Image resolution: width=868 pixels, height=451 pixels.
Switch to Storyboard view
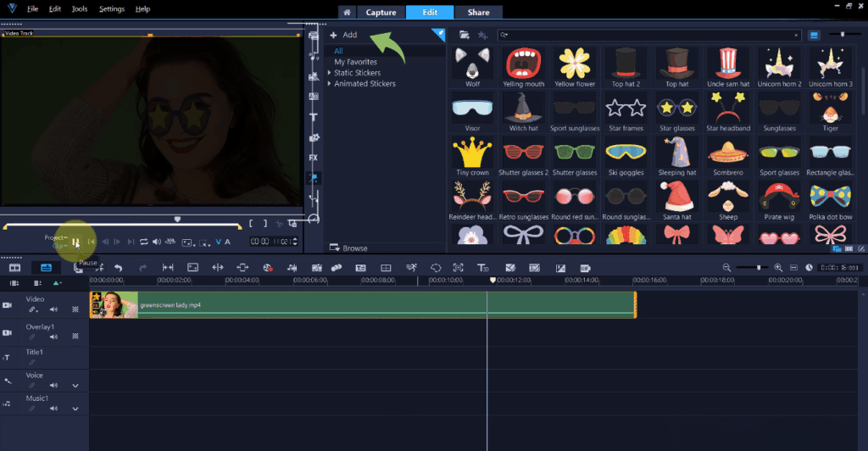[x=15, y=268]
